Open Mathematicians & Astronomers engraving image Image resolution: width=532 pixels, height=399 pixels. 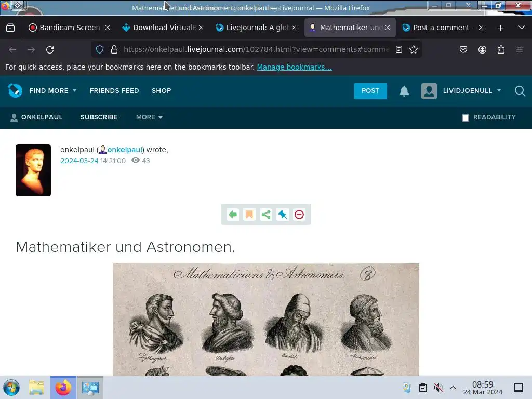pyautogui.click(x=266, y=320)
